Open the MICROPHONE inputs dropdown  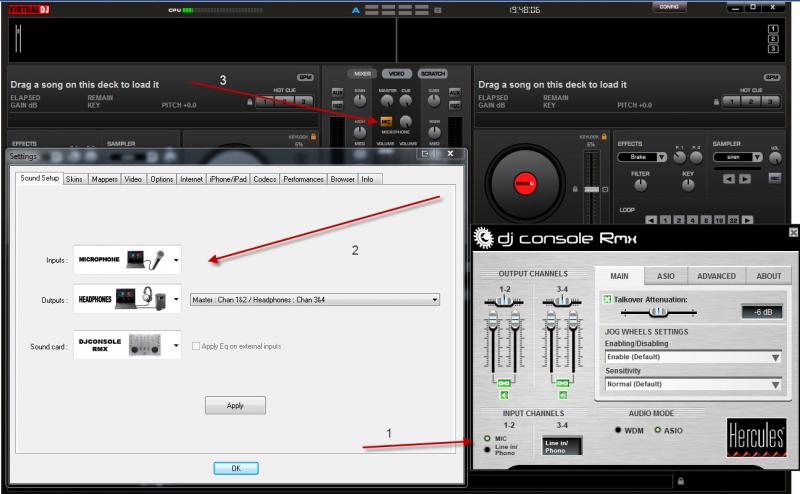pyautogui.click(x=127, y=260)
